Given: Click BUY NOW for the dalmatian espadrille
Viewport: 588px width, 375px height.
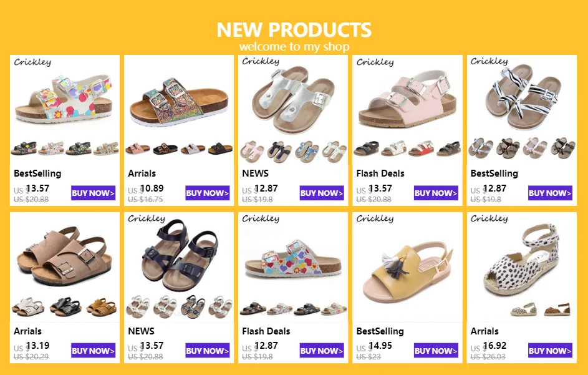Looking at the screenshot, I should [550, 351].
